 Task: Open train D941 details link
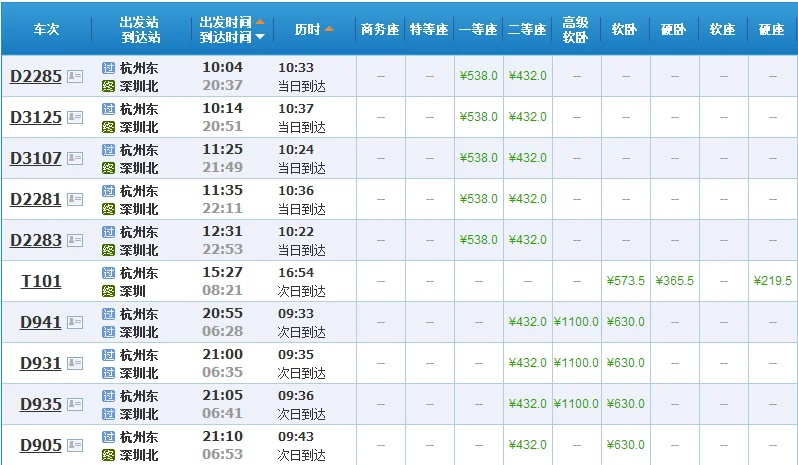coord(41,322)
